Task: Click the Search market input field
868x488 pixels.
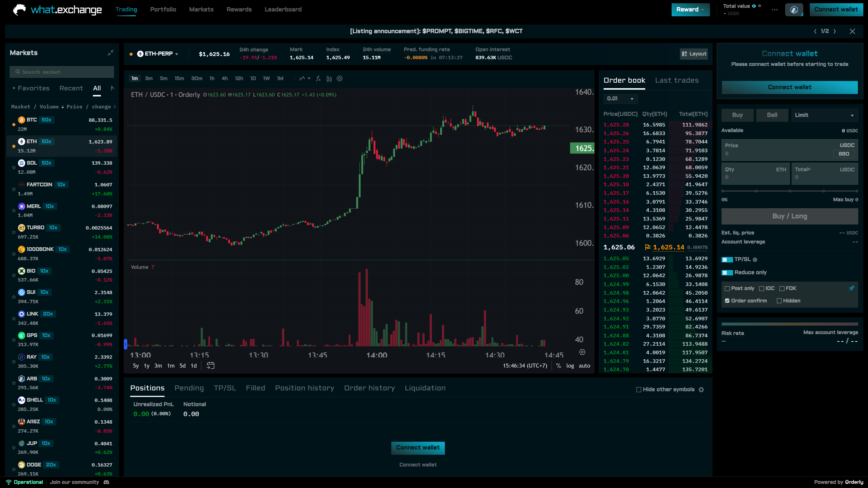Action: 62,72
